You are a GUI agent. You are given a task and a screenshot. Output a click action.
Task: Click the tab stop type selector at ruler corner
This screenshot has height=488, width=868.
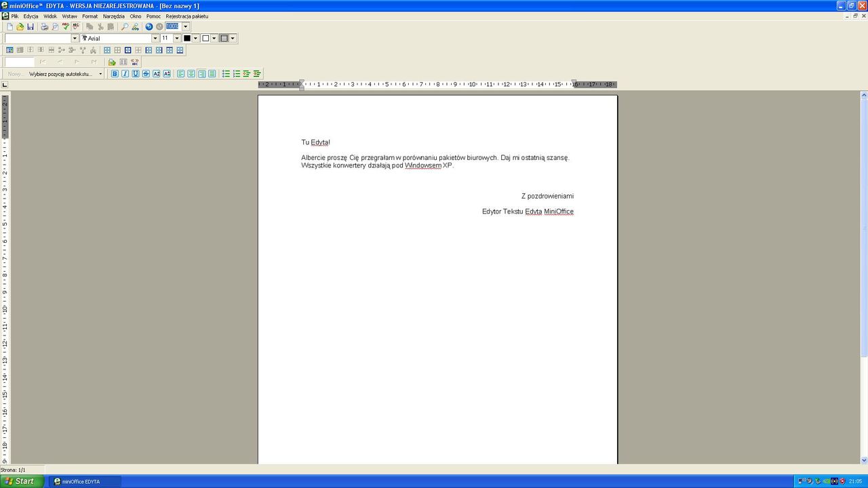point(5,85)
